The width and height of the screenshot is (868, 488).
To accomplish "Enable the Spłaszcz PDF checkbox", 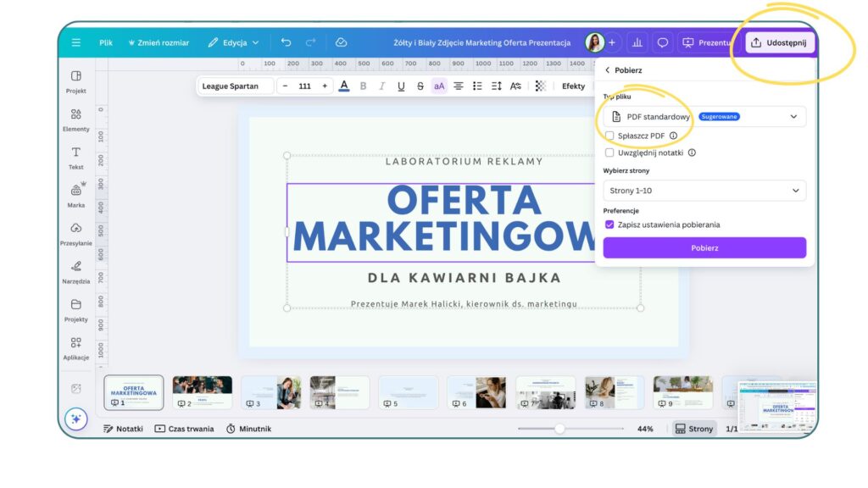I will point(609,136).
